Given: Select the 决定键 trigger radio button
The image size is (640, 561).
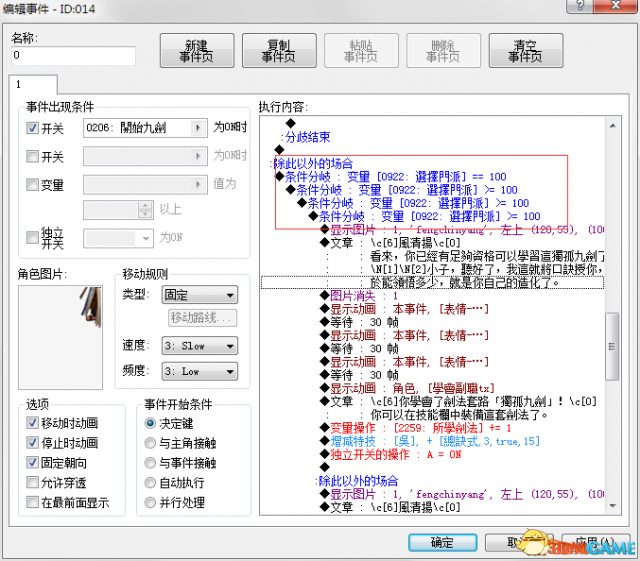Looking at the screenshot, I should [x=150, y=423].
